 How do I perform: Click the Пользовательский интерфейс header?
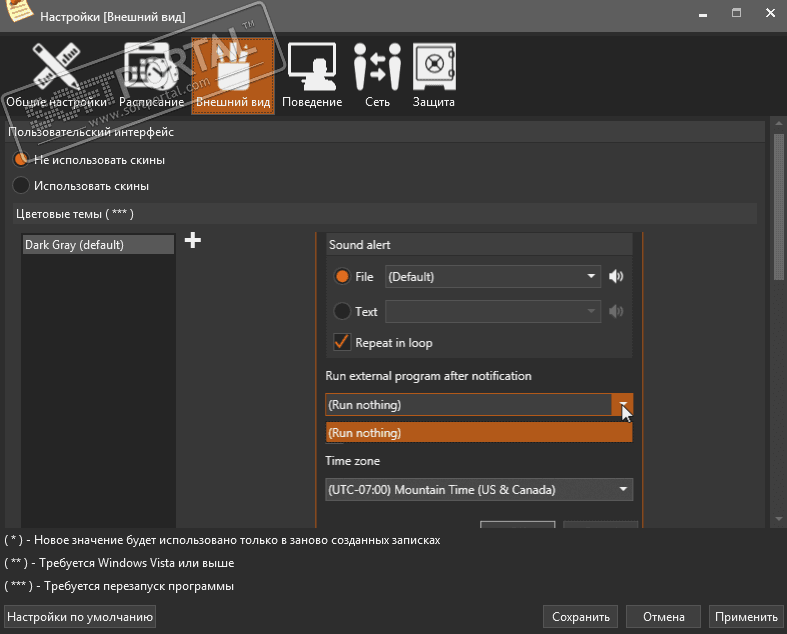click(x=384, y=132)
